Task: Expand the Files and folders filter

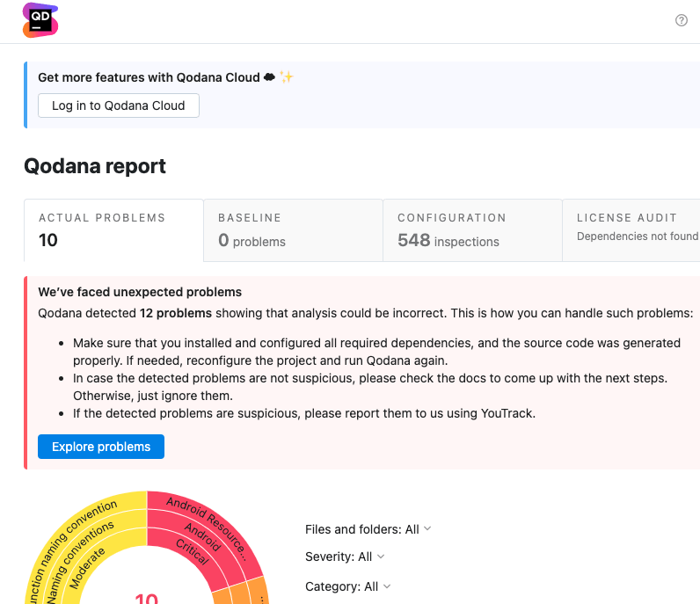Action: [x=368, y=529]
